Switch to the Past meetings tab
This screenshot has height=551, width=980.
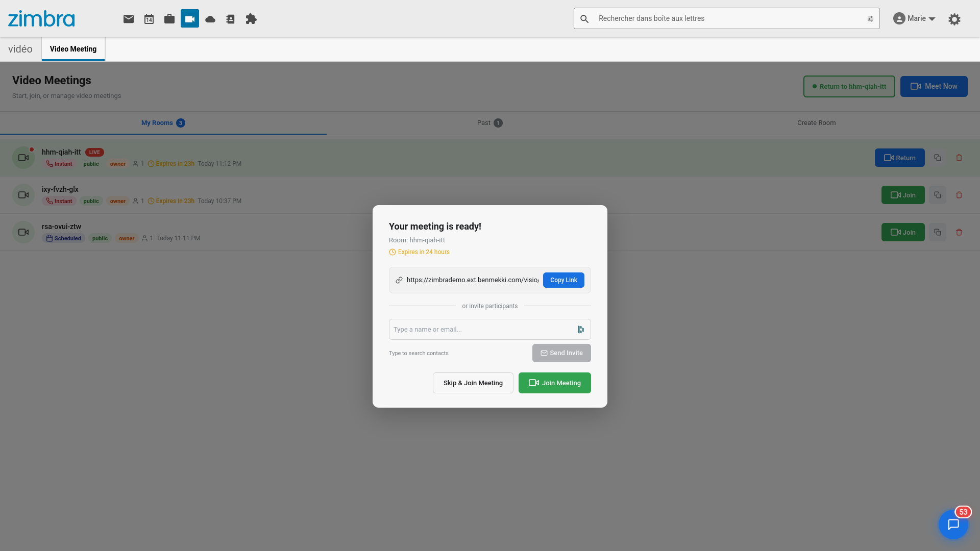click(489, 122)
